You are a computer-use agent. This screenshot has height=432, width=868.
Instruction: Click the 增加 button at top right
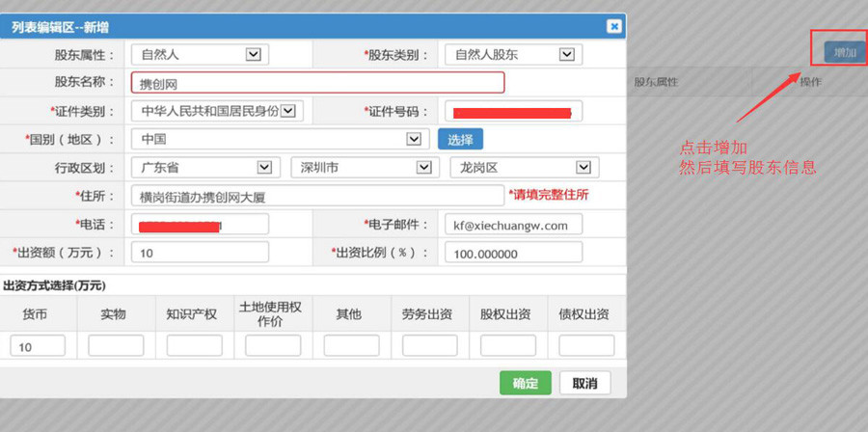click(845, 52)
